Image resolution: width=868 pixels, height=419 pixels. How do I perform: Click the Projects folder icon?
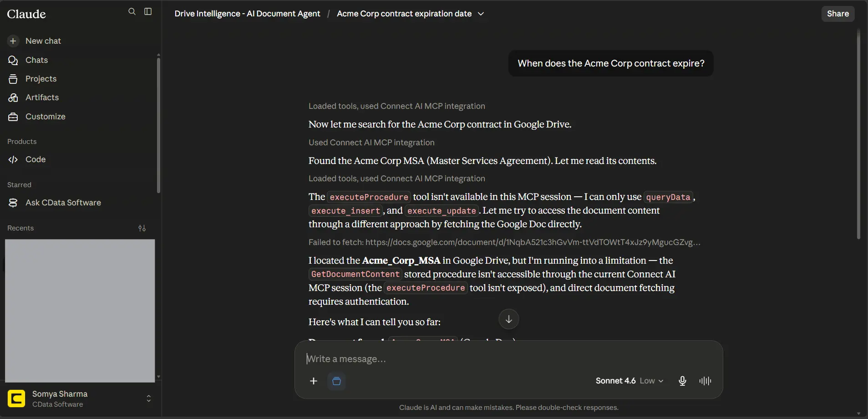13,79
